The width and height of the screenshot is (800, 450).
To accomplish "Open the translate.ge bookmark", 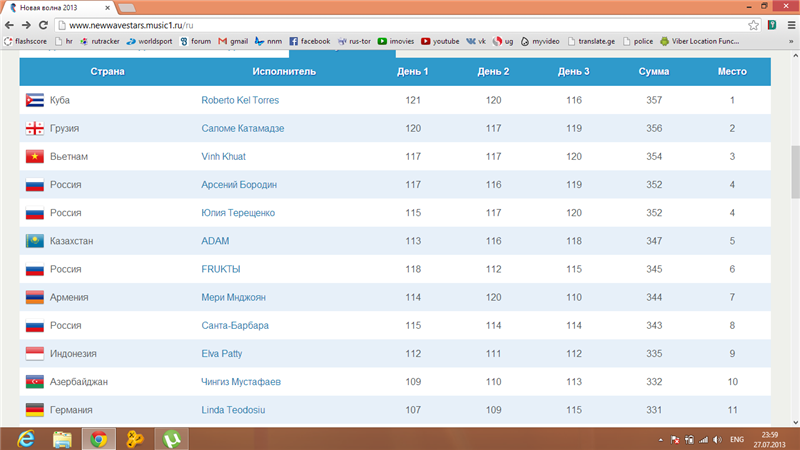I will click(591, 41).
